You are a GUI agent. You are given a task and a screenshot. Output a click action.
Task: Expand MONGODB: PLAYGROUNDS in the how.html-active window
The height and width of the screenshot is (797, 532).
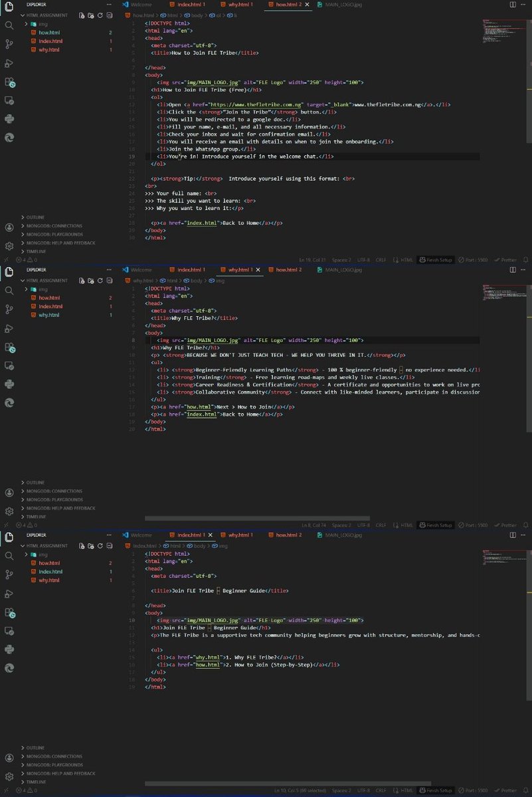tap(52, 234)
